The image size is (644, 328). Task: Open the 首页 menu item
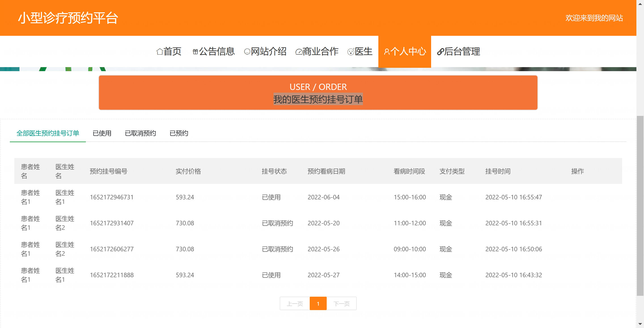[x=169, y=51]
